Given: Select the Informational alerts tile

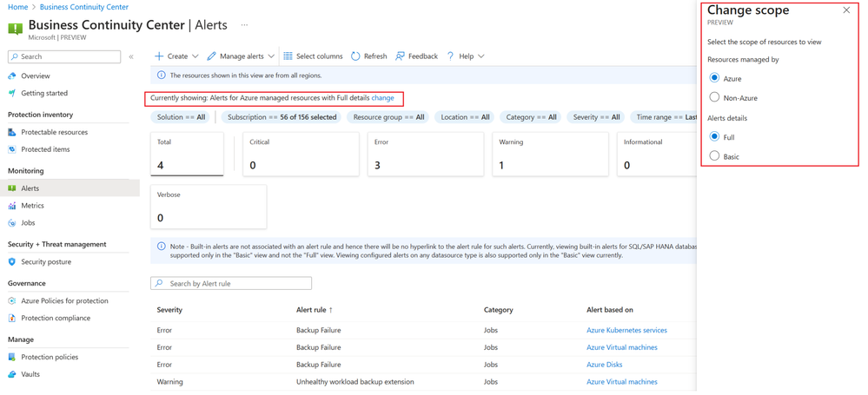Looking at the screenshot, I should (x=657, y=155).
